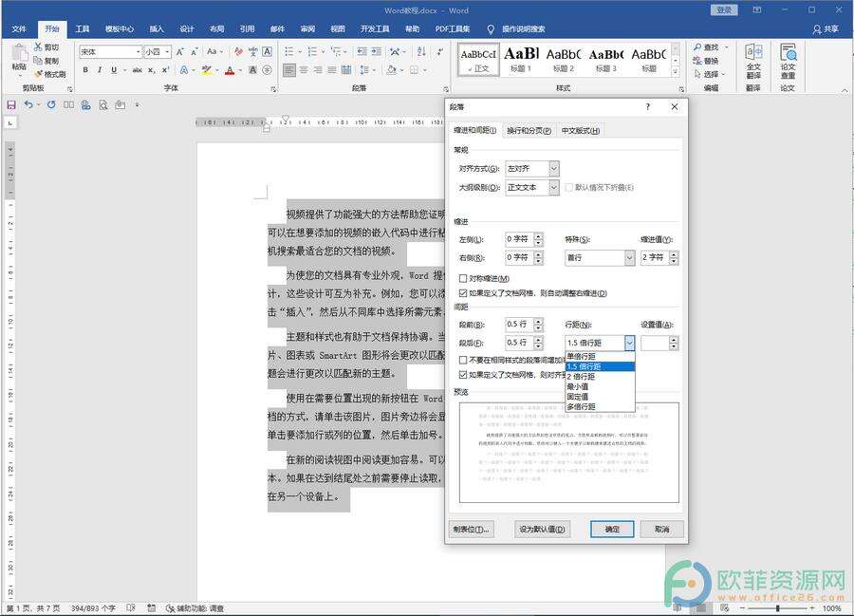The height and width of the screenshot is (616, 854).
Task: Select 多倍行距 in line spacing list
Action: click(601, 407)
